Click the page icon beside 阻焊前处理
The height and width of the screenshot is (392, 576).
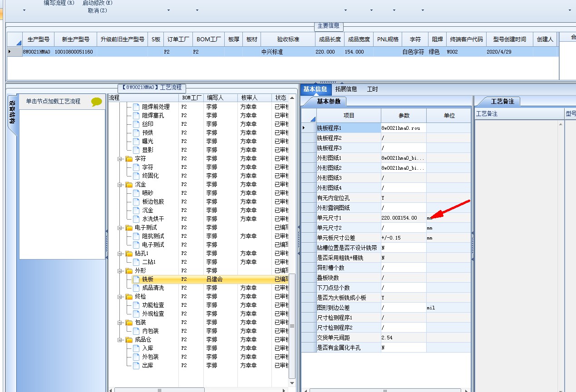point(136,107)
